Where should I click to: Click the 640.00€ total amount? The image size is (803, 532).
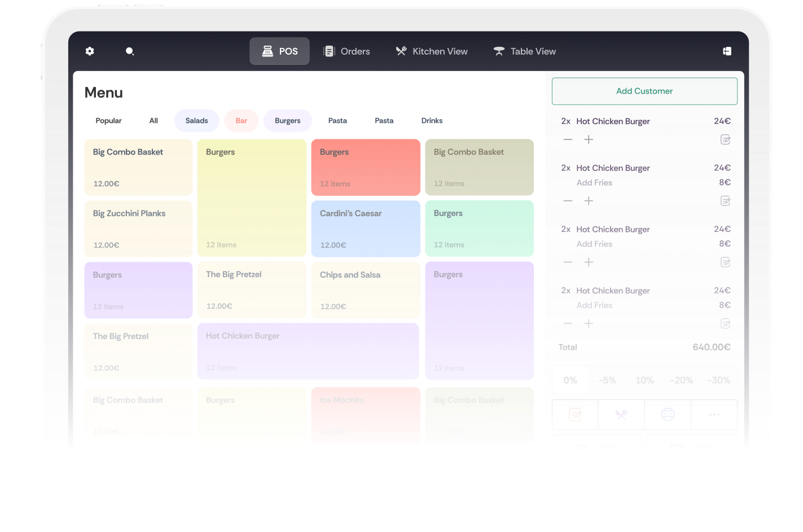[712, 348]
